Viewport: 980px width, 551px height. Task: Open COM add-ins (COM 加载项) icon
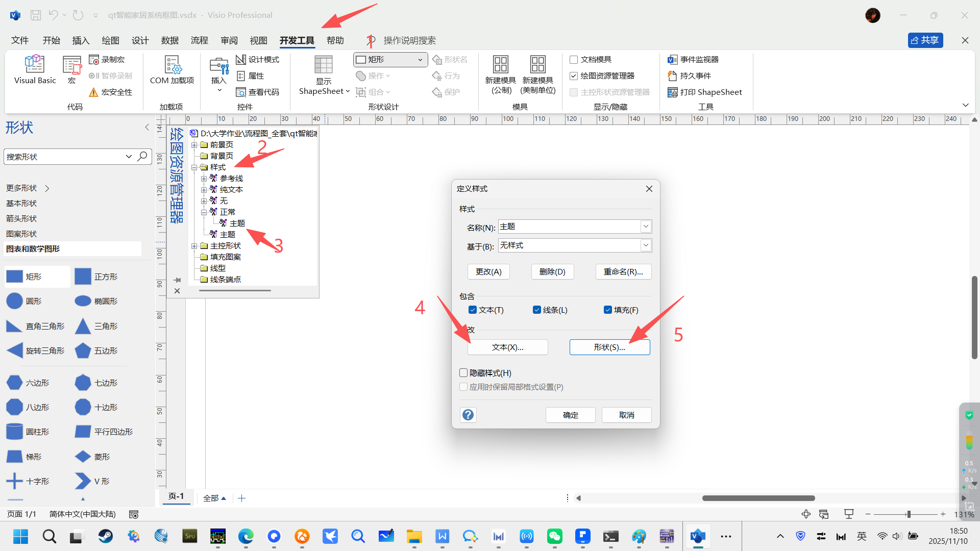172,64
